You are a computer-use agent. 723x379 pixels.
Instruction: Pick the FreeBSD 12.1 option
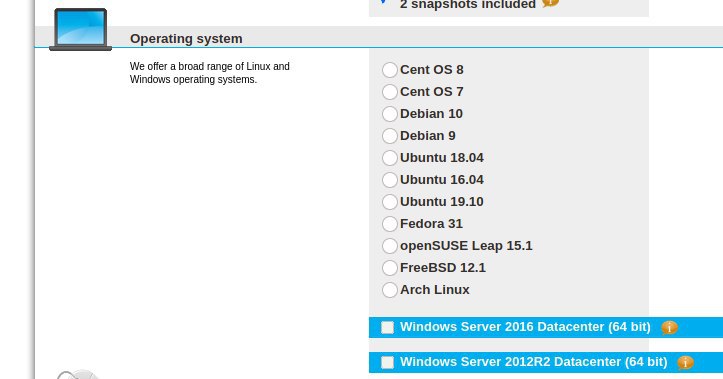(390, 268)
